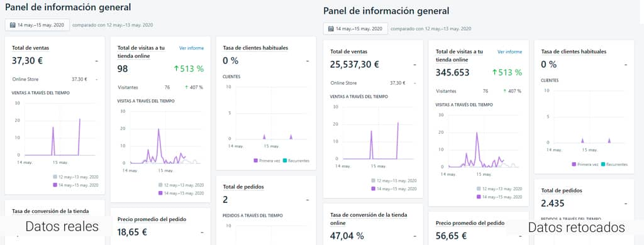Select the "56,65 €" average order price
Screen dimensions: 644x245
pyautogui.click(x=451, y=236)
